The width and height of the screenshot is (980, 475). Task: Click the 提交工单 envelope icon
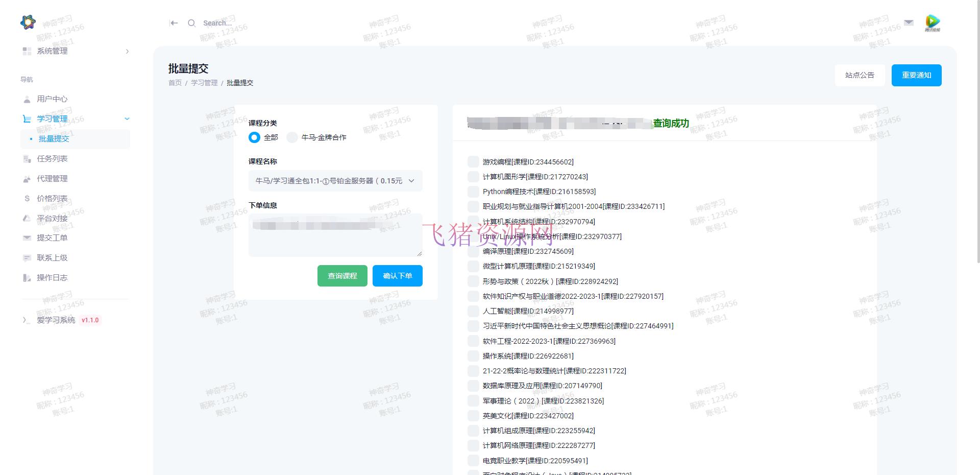(x=27, y=238)
